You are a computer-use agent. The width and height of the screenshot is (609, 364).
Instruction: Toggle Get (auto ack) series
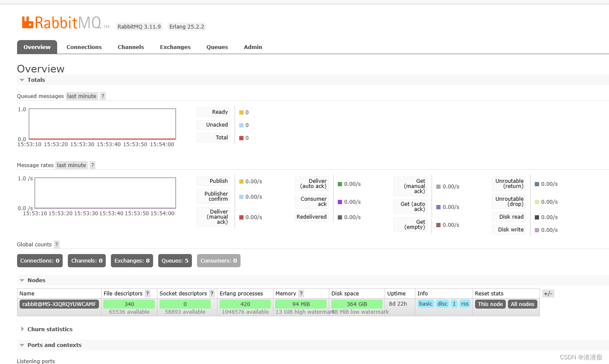pos(410,207)
